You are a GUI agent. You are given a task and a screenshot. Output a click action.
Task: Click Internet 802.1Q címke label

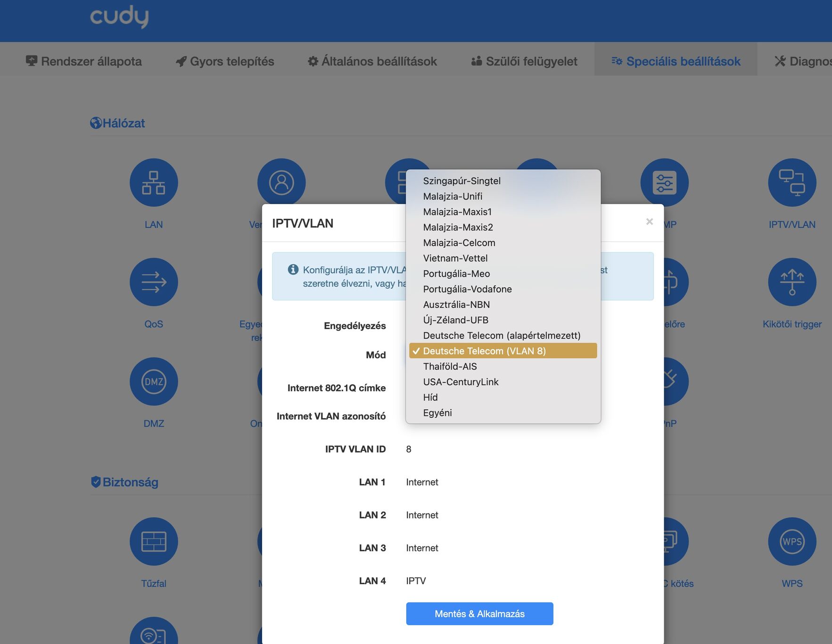pos(337,388)
